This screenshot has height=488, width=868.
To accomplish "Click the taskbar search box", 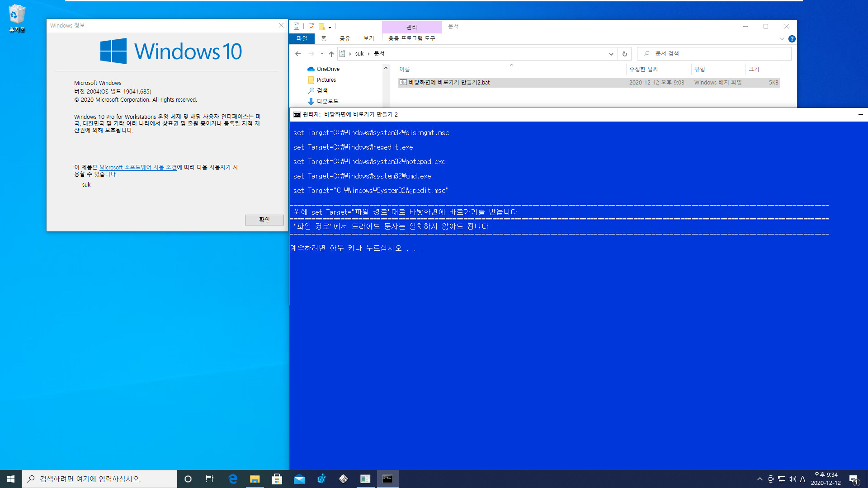I will (99, 479).
